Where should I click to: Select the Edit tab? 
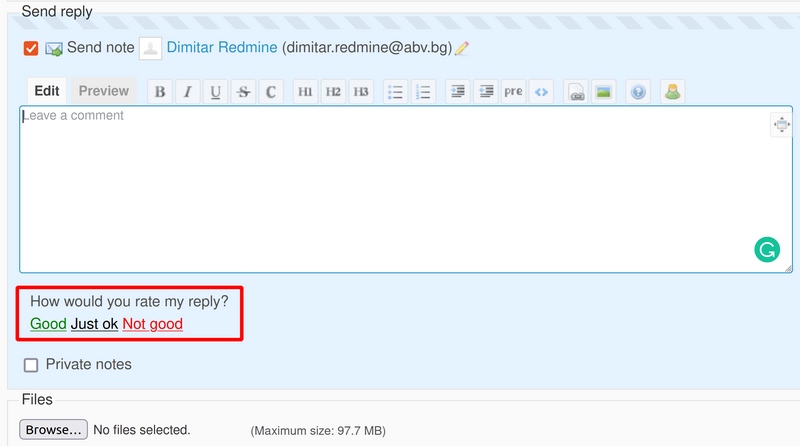47,91
